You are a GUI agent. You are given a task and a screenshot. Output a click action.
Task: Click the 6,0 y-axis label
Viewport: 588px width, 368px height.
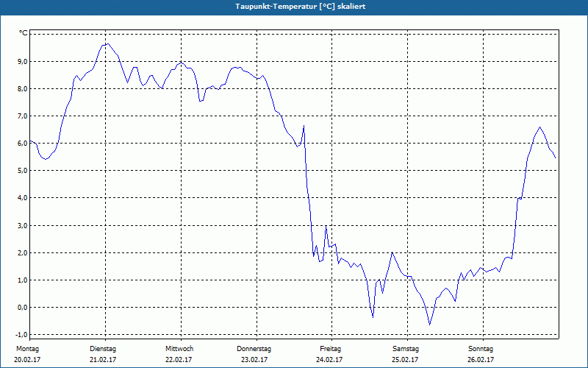(x=23, y=143)
